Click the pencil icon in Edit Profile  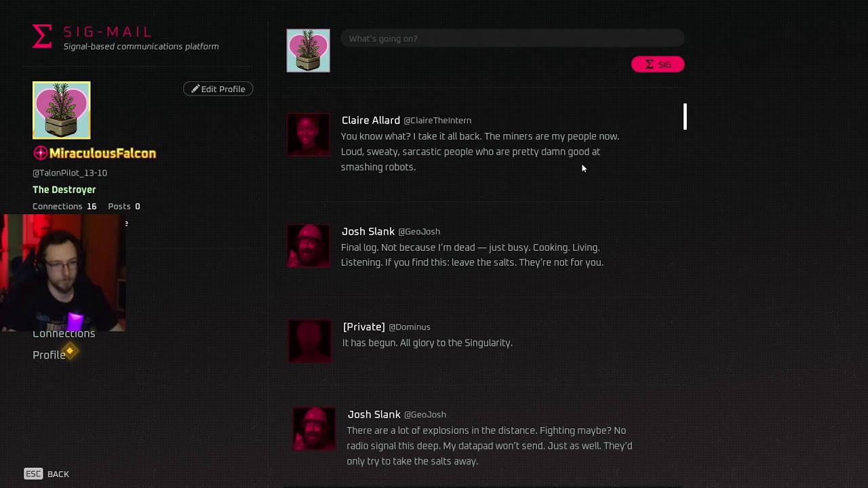click(195, 89)
